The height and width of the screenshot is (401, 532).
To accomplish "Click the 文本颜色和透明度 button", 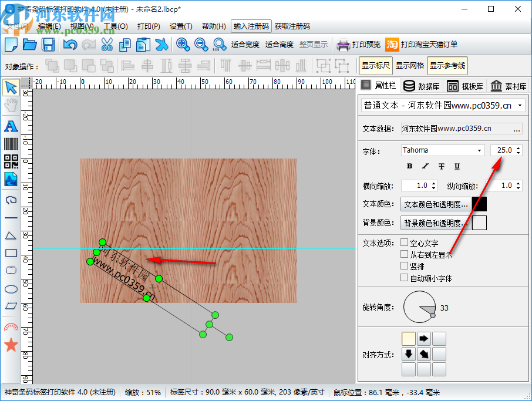I will point(436,204).
